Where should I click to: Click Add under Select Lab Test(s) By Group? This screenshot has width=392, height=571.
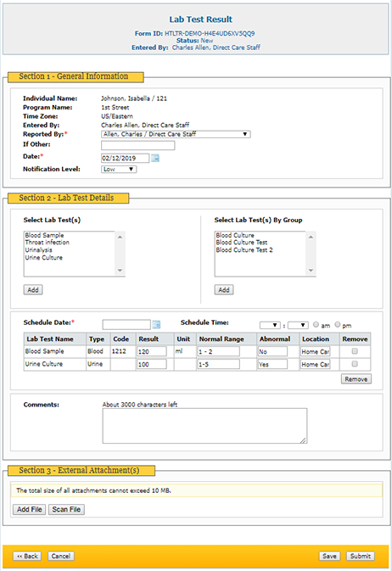(x=224, y=290)
